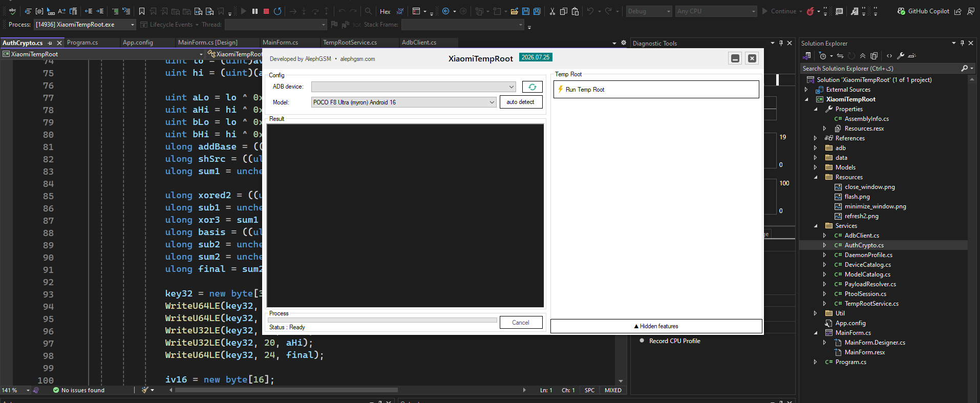Click the editor vertical scrollbar down arrow
Screen dimensions: 980x403
click(621, 381)
